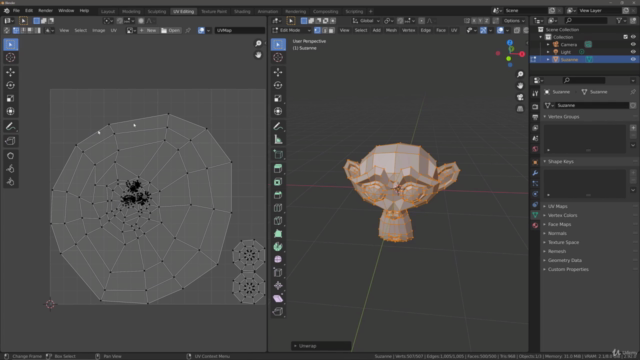Open the Material properties tab
640x360 pixels.
535,225
